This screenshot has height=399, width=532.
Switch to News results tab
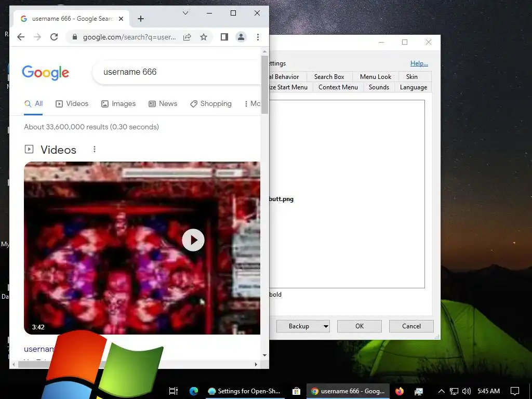coord(163,104)
